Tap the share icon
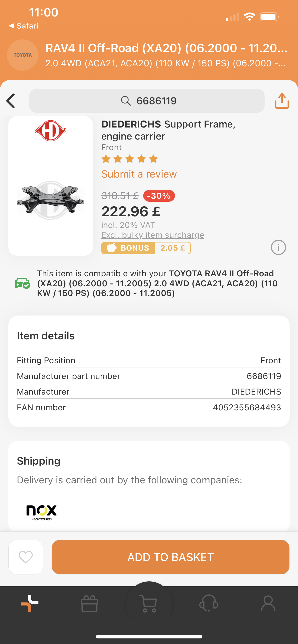Screen dimensions: 298x644 tap(282, 101)
